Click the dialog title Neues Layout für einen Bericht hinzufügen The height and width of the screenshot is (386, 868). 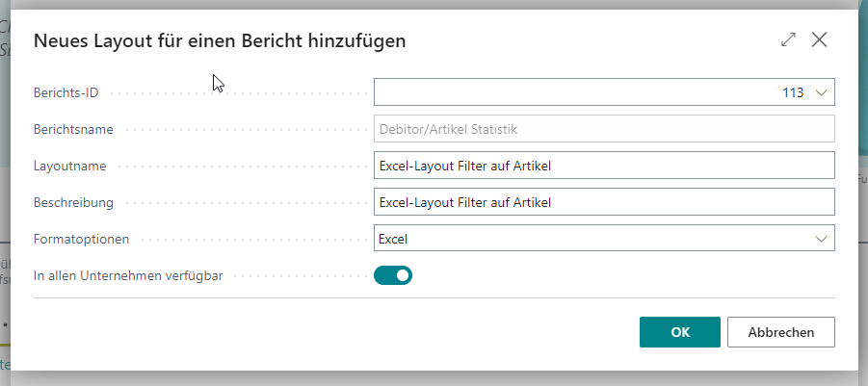(220, 41)
